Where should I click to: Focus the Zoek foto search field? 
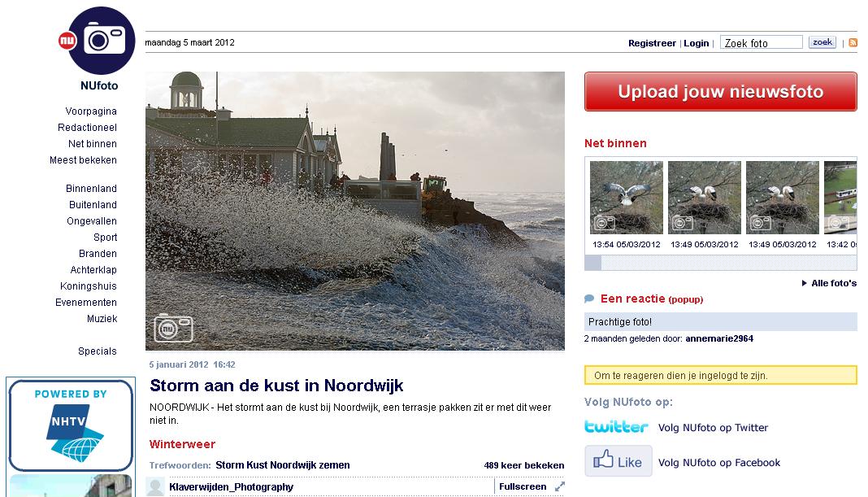(762, 42)
